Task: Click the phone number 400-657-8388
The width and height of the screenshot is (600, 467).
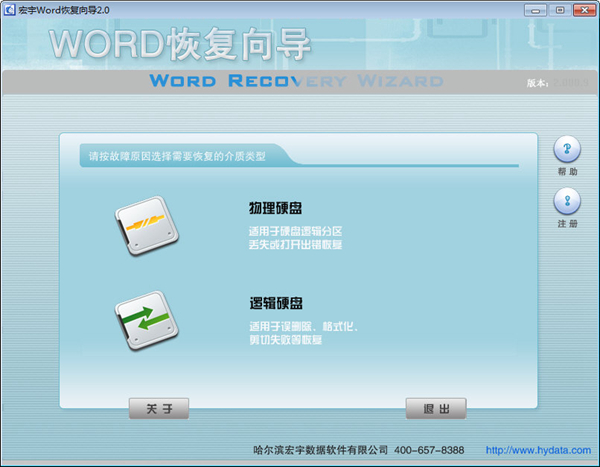Action: 429,450
